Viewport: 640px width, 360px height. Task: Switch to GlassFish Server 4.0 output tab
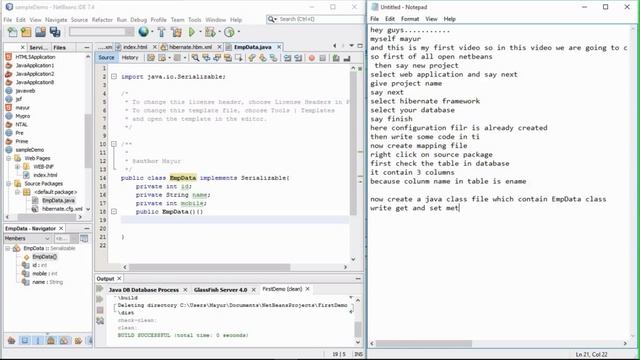pyautogui.click(x=220, y=290)
